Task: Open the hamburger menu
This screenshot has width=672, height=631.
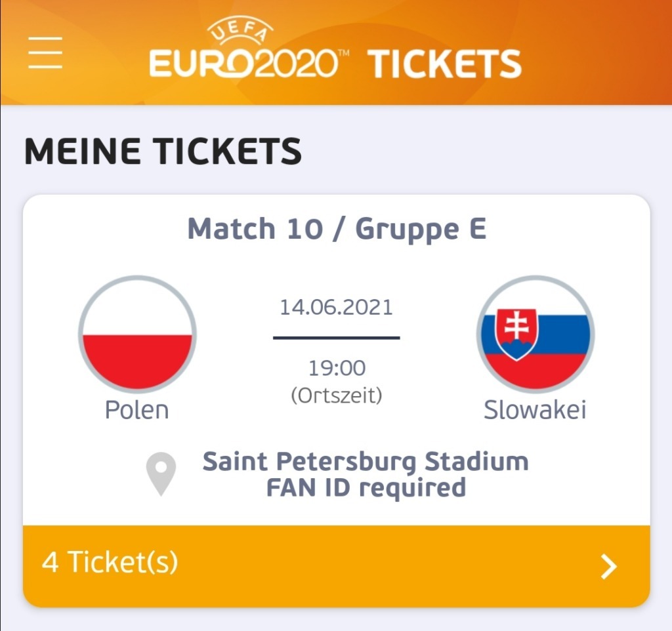Action: 45,52
